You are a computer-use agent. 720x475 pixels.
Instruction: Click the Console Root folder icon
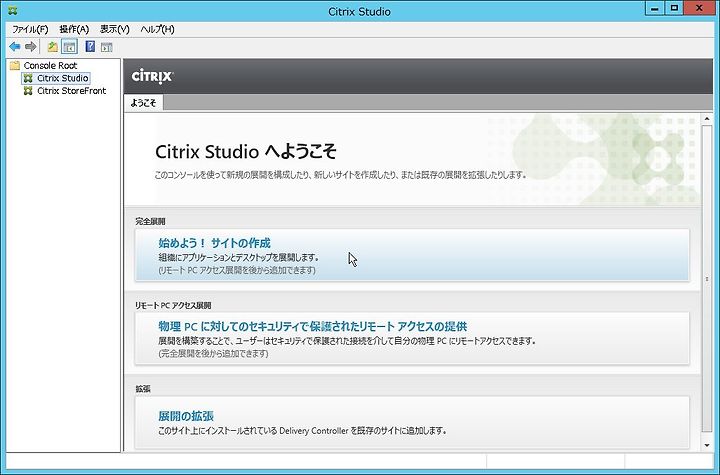coord(15,65)
